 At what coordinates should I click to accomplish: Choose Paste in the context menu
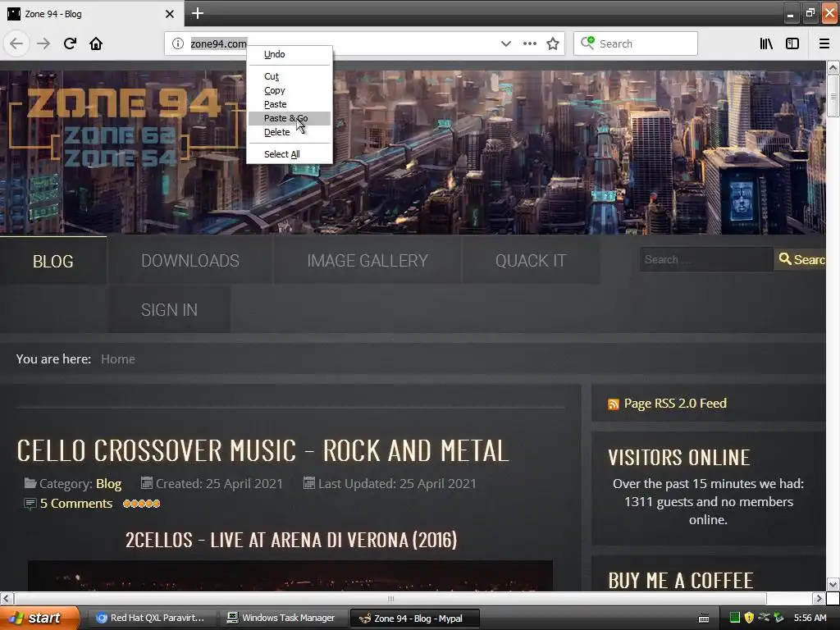click(290, 104)
